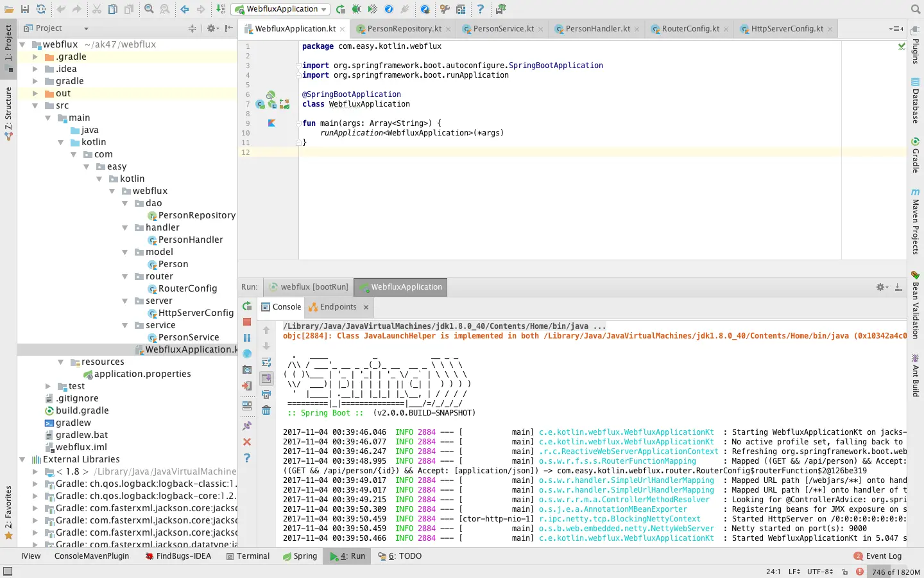This screenshot has height=578, width=924.
Task: Expand the .gradle folder in the project tree
Action: 35,57
